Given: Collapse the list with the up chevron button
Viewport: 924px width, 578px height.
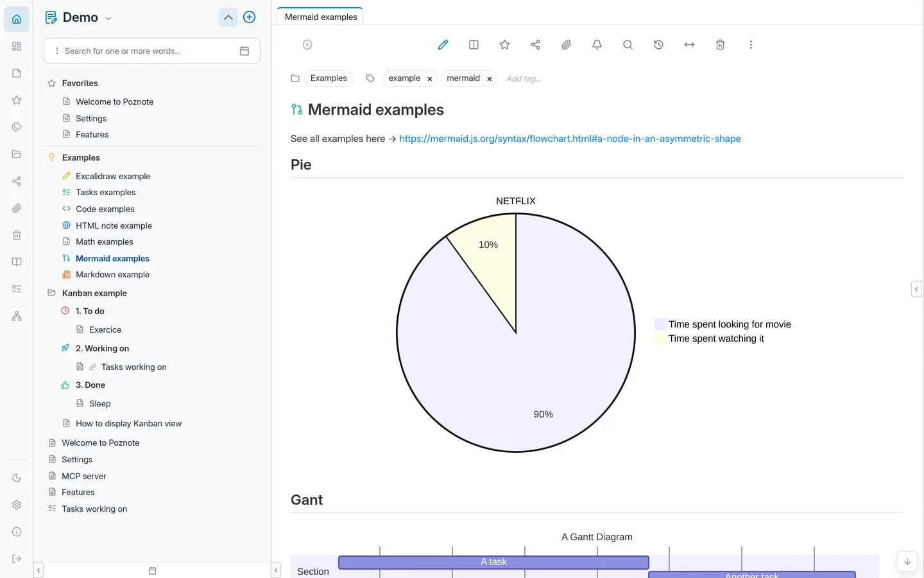Looking at the screenshot, I should point(228,17).
